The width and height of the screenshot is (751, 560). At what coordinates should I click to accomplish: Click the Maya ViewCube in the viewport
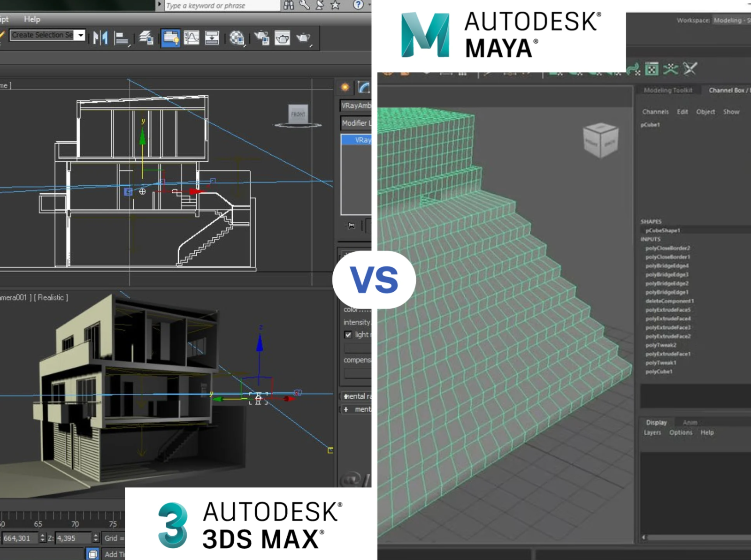point(600,140)
